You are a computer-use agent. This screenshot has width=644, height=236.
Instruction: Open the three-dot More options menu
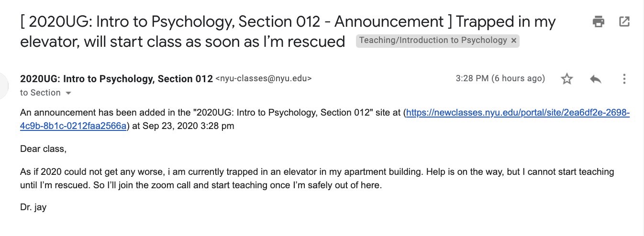624,79
